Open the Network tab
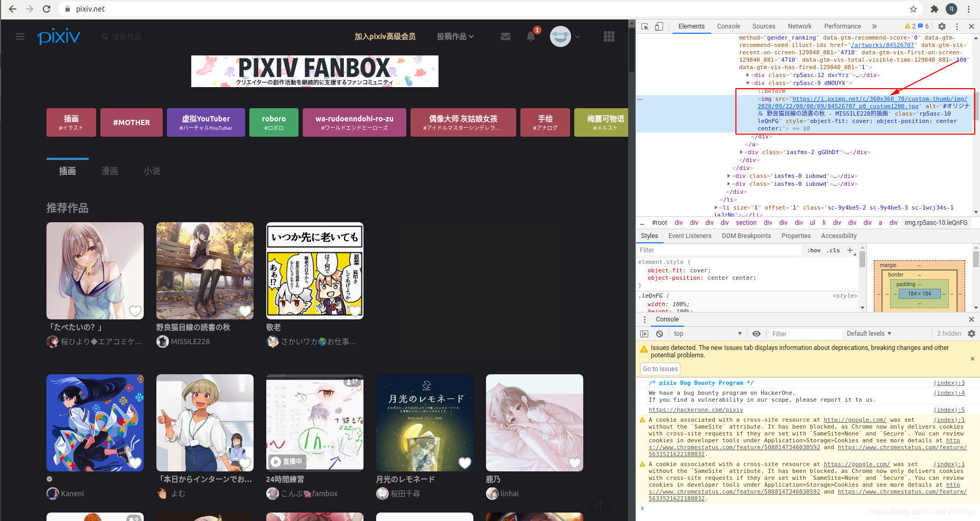The width and height of the screenshot is (980, 521). click(800, 26)
